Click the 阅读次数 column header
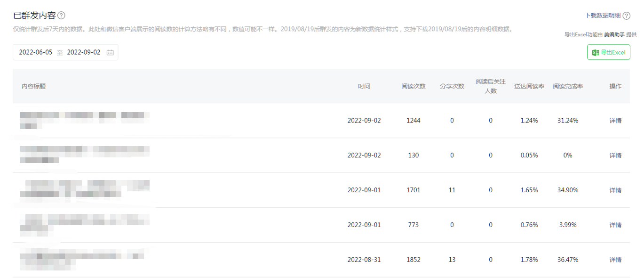The height and width of the screenshot is (278, 644). (413, 86)
